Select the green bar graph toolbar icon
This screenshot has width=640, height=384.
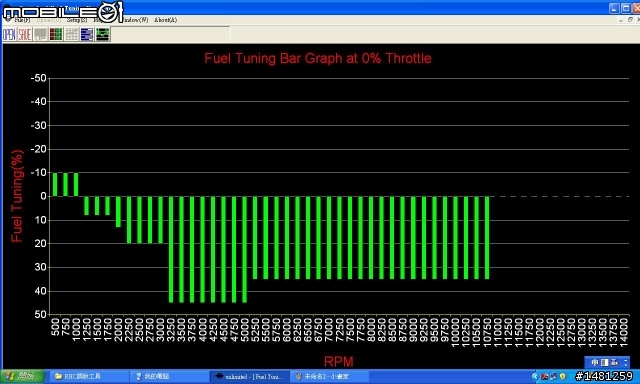pos(102,35)
